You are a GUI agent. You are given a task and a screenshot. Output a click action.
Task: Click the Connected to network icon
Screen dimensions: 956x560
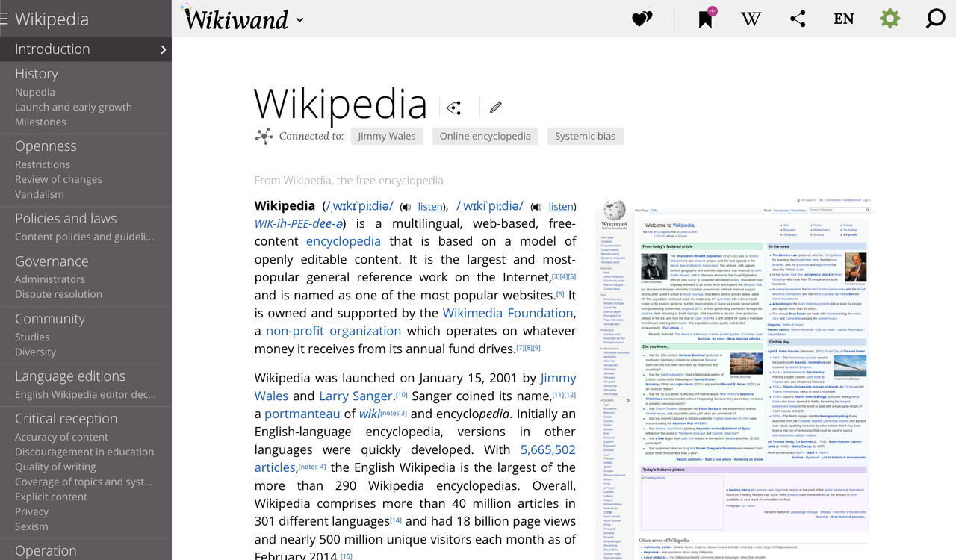(x=264, y=136)
